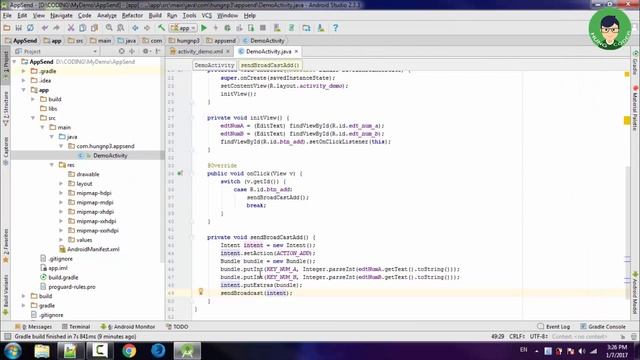The height and width of the screenshot is (360, 640).
Task: Click the Copy icon in toolbar
Action: pyautogui.click(x=82, y=28)
